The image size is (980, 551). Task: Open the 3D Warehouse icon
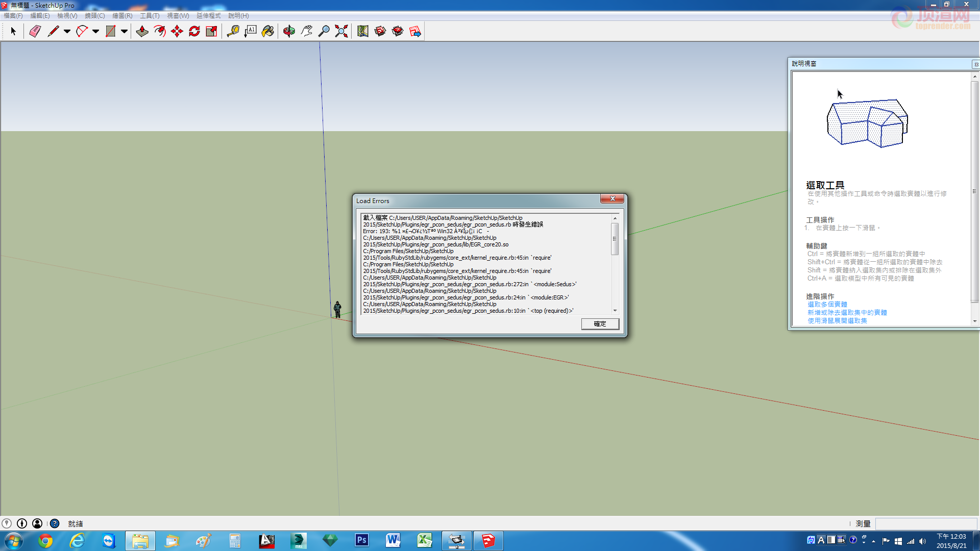tap(380, 32)
